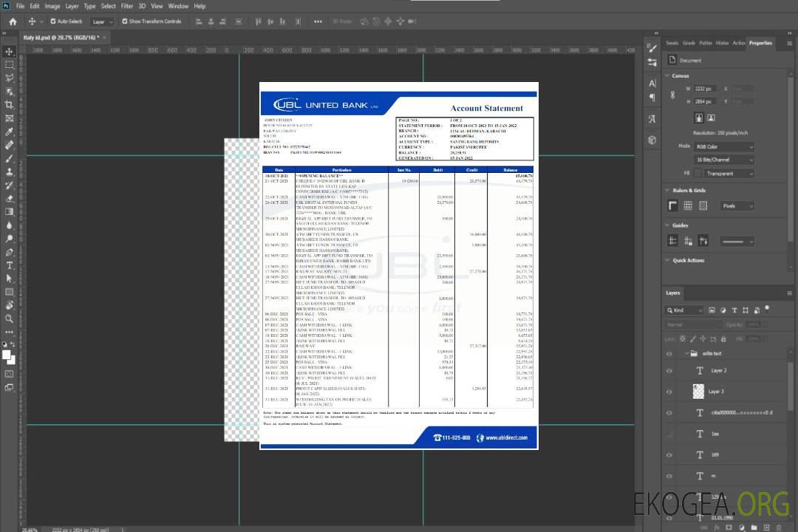Open the File menu

point(21,6)
